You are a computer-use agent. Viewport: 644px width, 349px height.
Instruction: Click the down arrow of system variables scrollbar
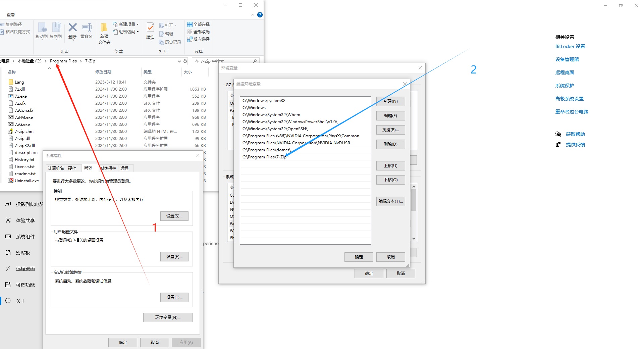414,239
